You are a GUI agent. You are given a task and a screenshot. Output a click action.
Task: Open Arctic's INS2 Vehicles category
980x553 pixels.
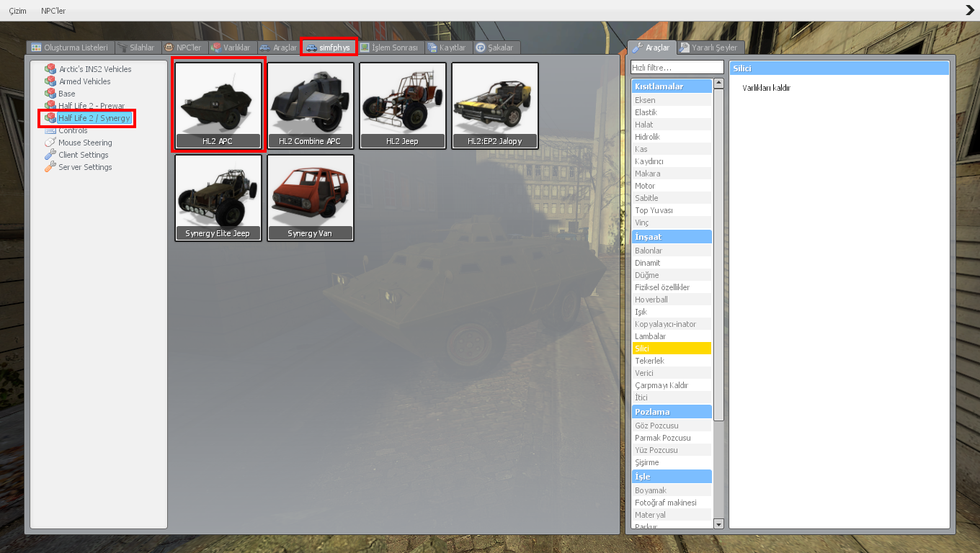[x=95, y=69]
